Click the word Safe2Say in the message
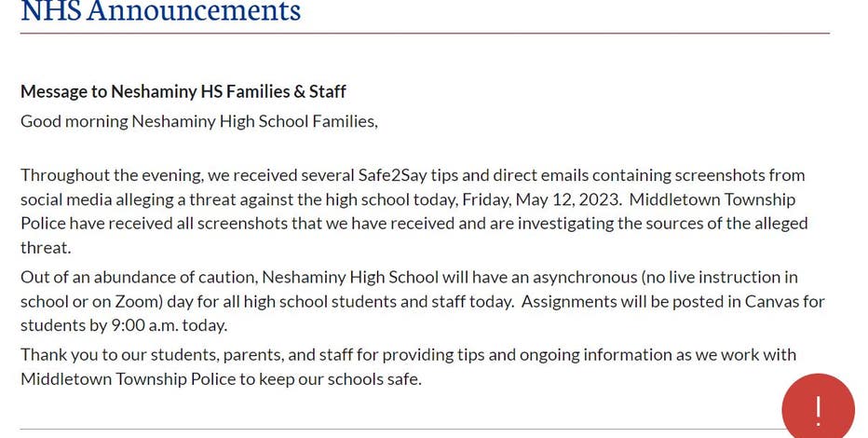The height and width of the screenshot is (438, 868). pyautogui.click(x=392, y=175)
